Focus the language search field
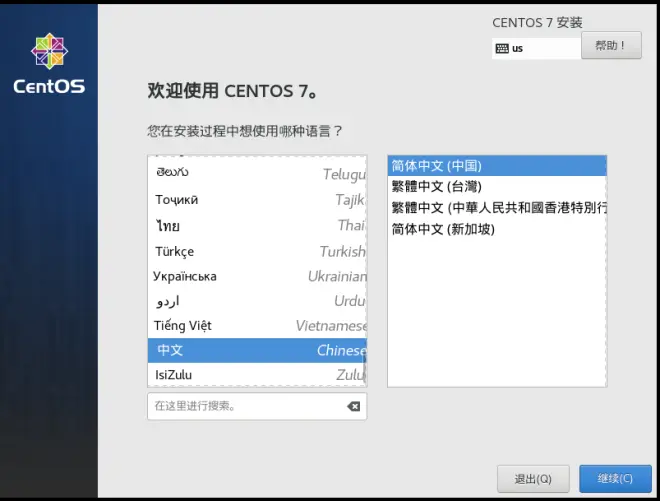Screen dimensions: 660x501 click(257, 406)
